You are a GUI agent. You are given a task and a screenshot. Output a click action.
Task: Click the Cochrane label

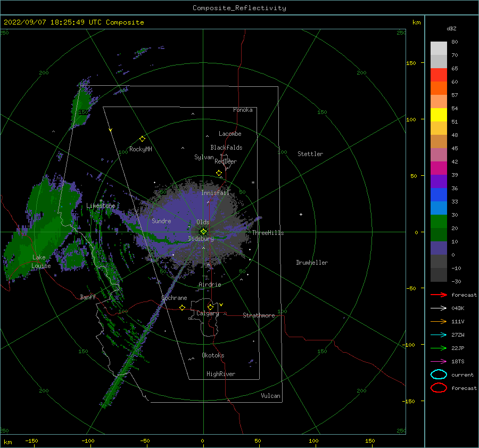coord(174,298)
